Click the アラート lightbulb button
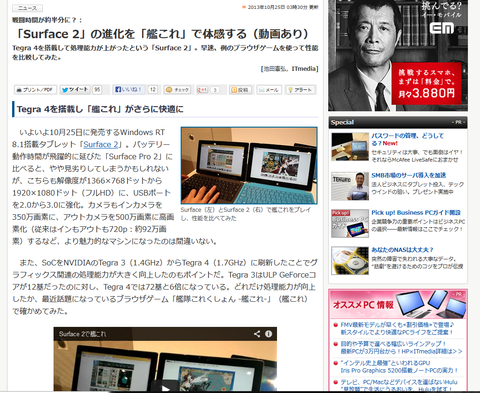480x393 pixels. (300, 90)
